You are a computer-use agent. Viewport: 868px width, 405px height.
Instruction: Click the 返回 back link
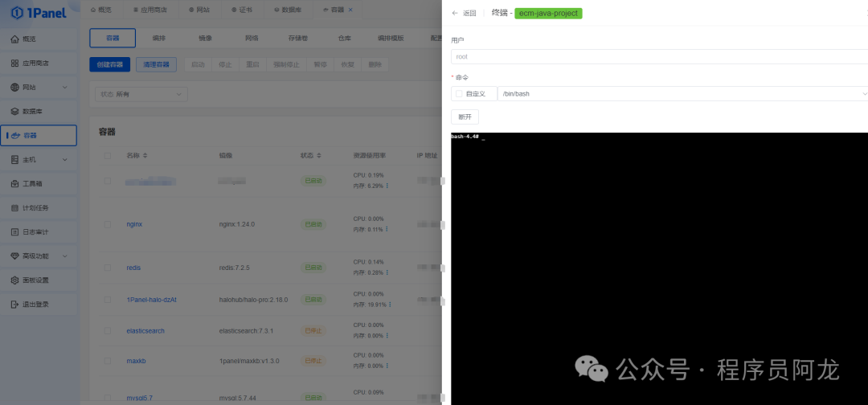point(469,14)
